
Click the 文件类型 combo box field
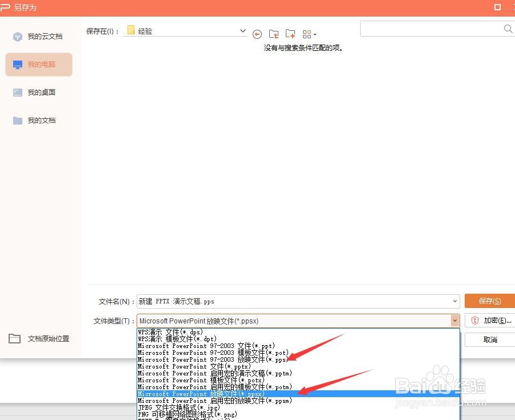click(298, 321)
